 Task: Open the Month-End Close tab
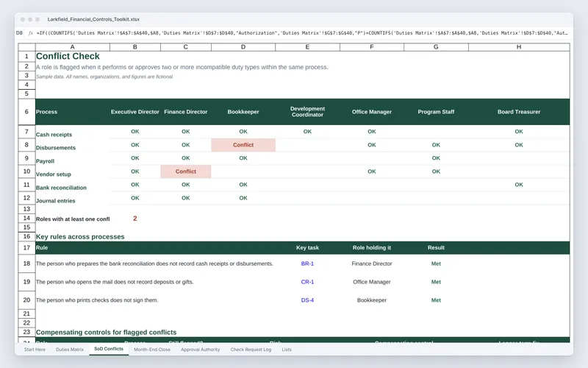click(152, 349)
